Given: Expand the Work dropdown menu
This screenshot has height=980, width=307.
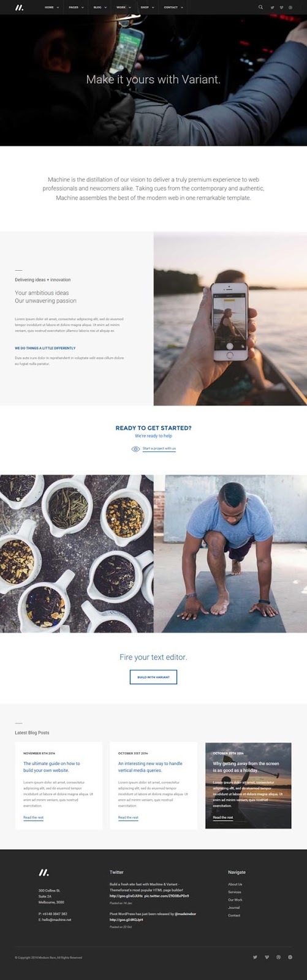Looking at the screenshot, I should (123, 7).
